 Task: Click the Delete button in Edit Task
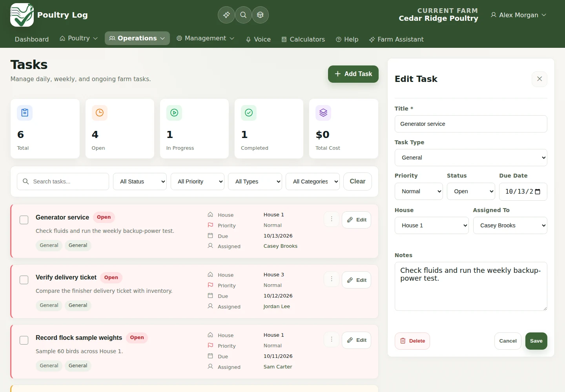click(412, 341)
